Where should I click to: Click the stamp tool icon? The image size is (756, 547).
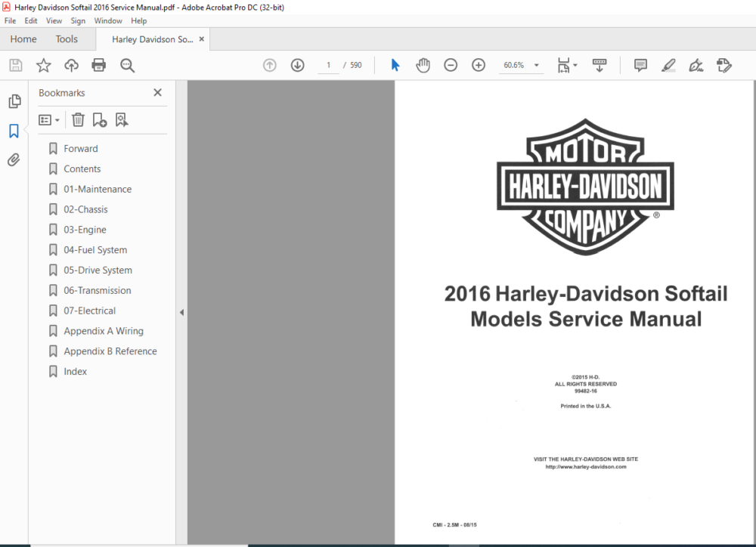click(724, 65)
